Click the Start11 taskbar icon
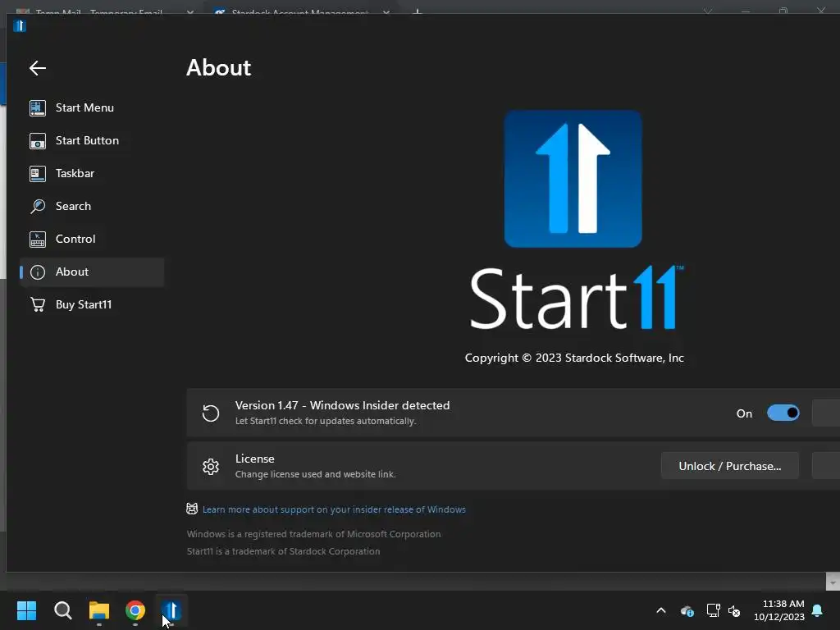This screenshot has height=630, width=840. pyautogui.click(x=171, y=610)
